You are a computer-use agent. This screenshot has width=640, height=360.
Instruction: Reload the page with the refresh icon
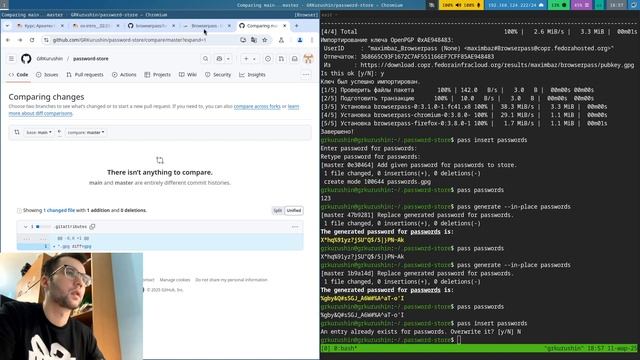[32, 40]
